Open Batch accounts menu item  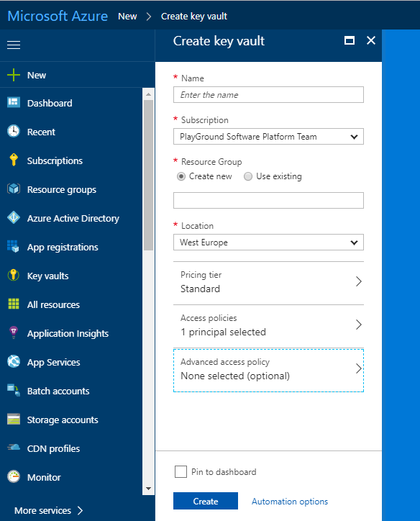58,391
